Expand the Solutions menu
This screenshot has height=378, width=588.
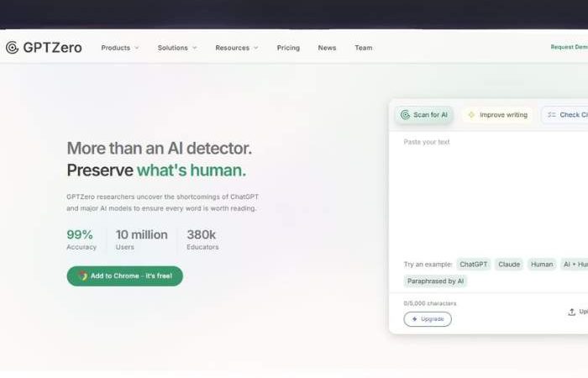(177, 48)
